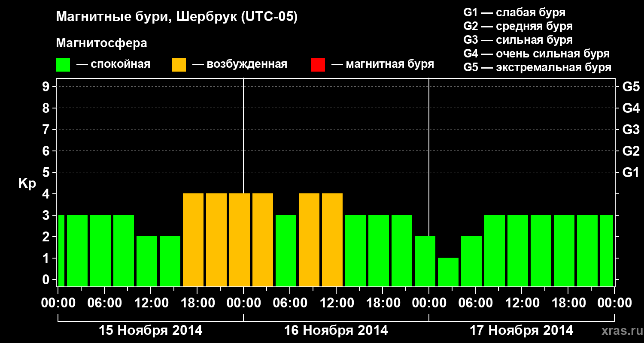Click the first '18:00' time label on the axis
Image resolution: width=644 pixels, height=343 pixels.
click(197, 303)
